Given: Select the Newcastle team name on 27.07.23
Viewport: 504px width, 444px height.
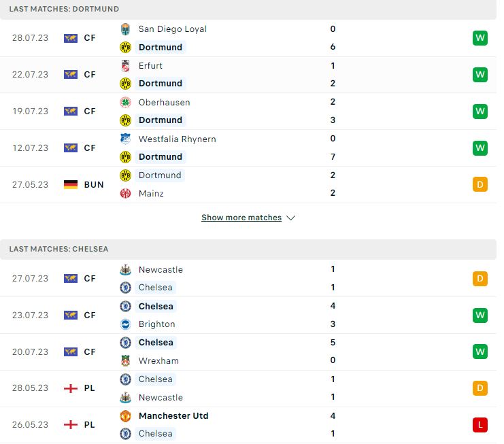Looking at the screenshot, I should (x=161, y=269).
